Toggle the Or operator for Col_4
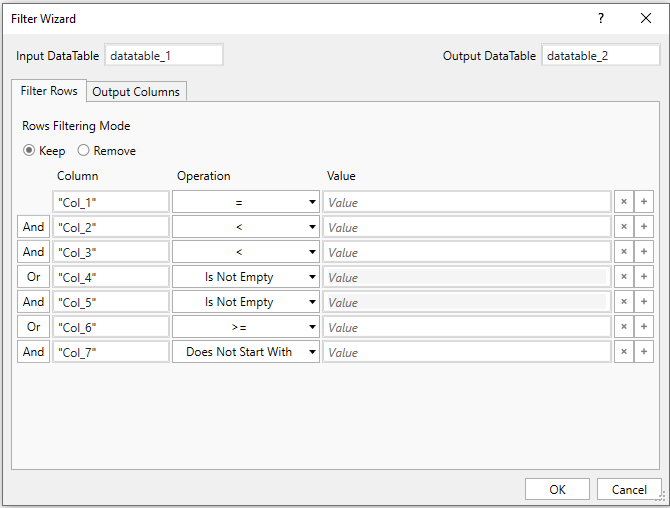 [x=34, y=277]
